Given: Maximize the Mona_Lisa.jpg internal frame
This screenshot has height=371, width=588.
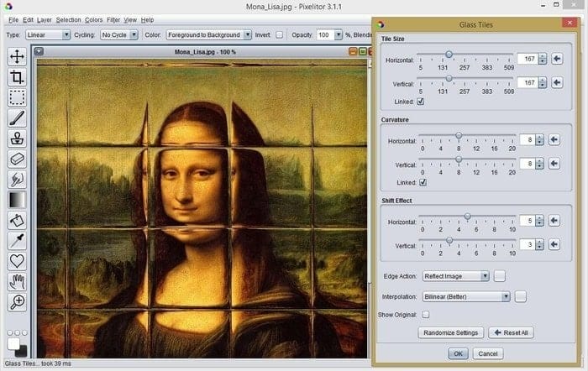Looking at the screenshot, I should point(363,52).
